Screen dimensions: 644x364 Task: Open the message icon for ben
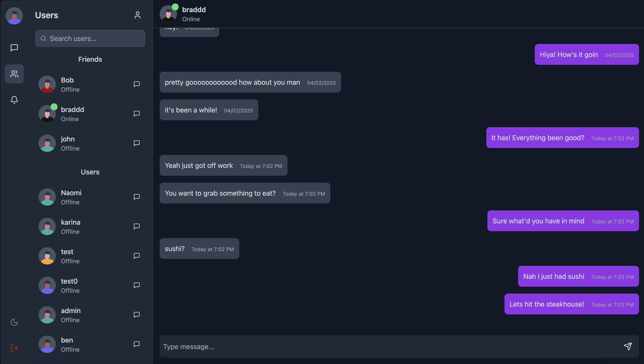[x=137, y=344]
